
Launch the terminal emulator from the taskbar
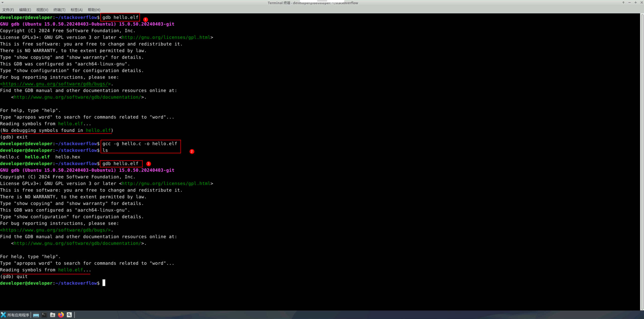click(x=44, y=315)
